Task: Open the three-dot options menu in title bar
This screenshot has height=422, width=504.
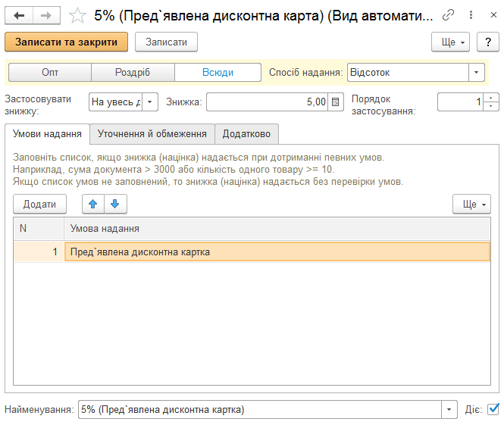Action: pos(471,15)
